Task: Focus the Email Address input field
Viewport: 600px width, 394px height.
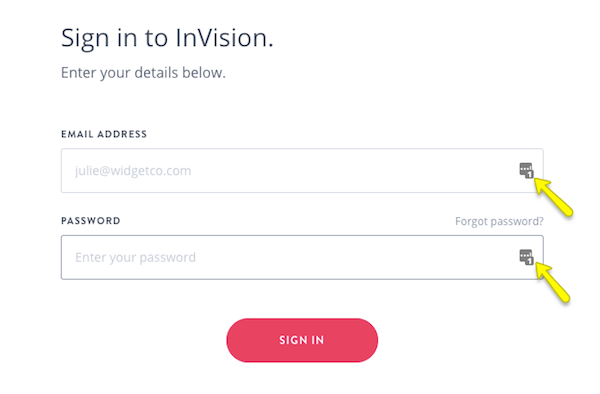Action: [302, 171]
